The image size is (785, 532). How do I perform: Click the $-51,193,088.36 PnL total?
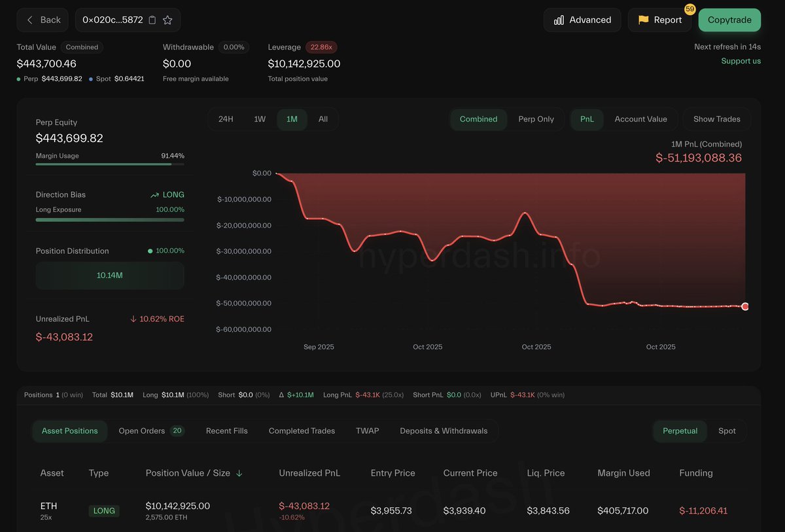tap(699, 158)
